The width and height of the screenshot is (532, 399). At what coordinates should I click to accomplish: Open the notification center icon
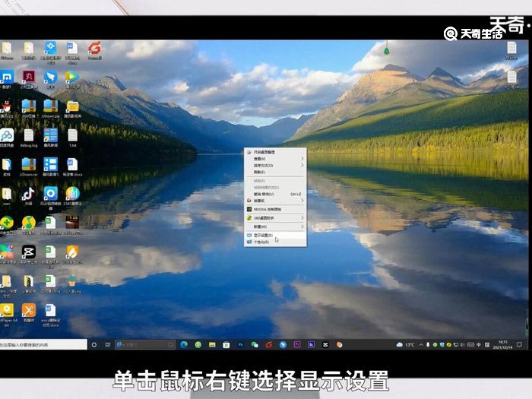(x=519, y=345)
